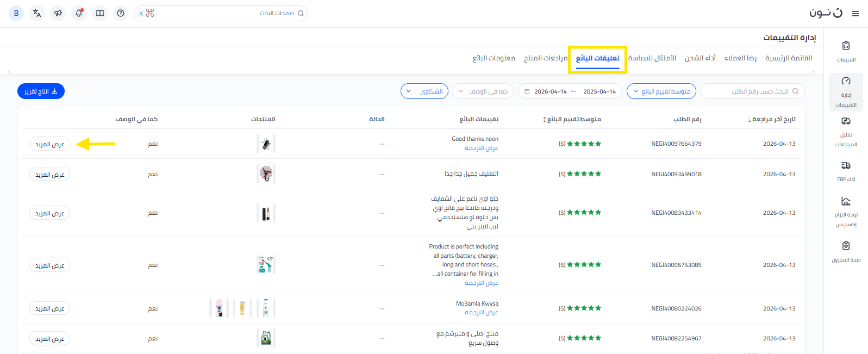The width and height of the screenshot is (868, 354).
Task: Open the FBP performance sidebar item
Action: pyautogui.click(x=846, y=171)
